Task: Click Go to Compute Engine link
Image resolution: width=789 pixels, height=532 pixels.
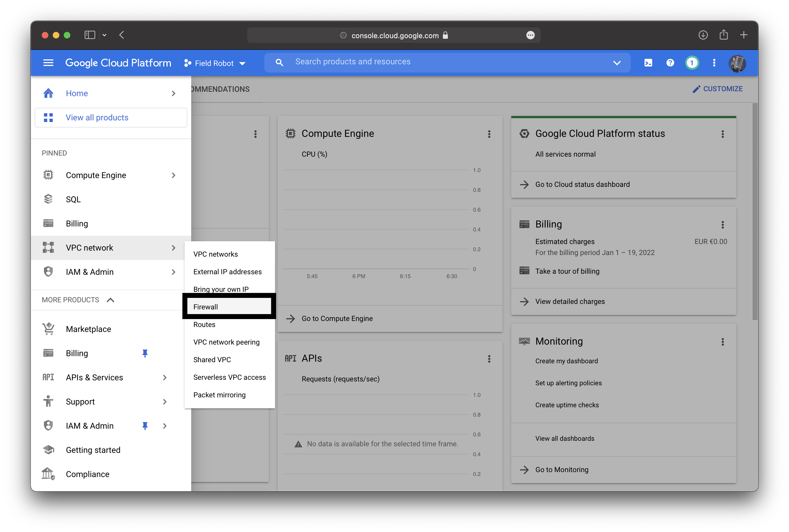Action: (337, 318)
